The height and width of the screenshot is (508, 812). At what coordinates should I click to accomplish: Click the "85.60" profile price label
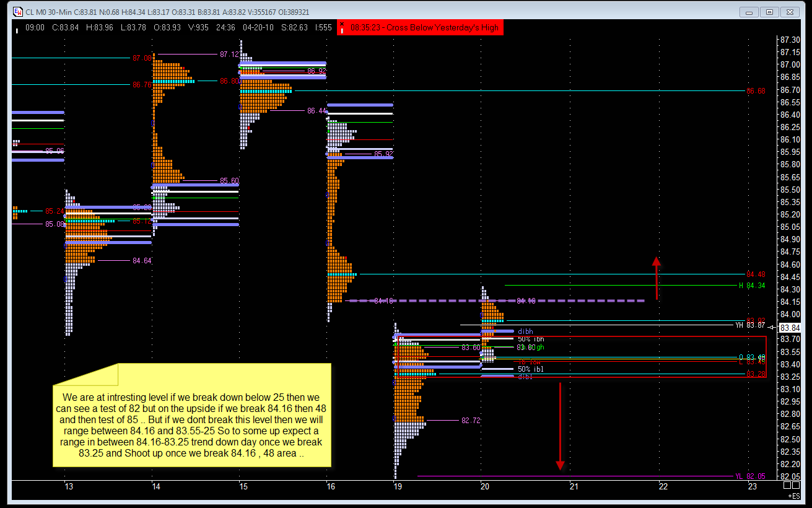[229, 181]
